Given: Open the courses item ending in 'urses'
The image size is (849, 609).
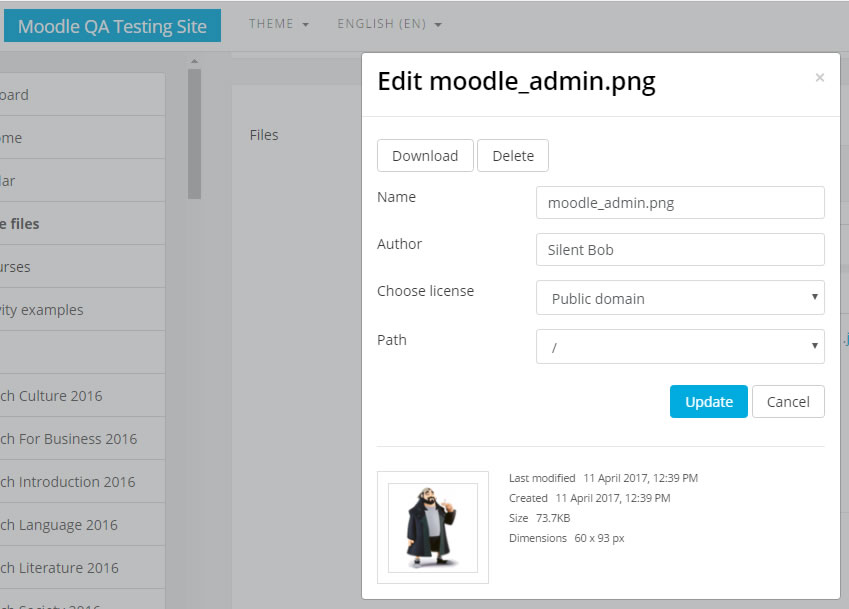Looking at the screenshot, I should (82, 267).
